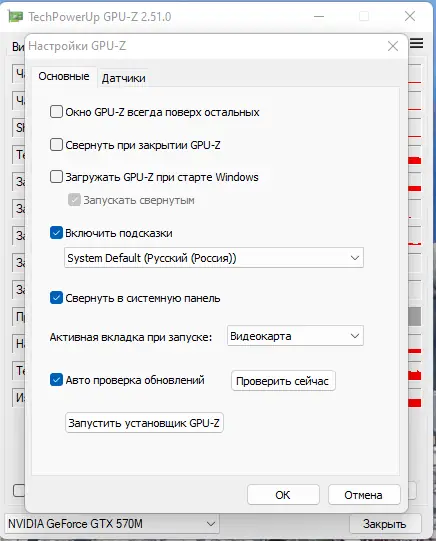Click 'Запустить установщик GPU-Z' button
Image resolution: width=436 pixels, height=541 pixels.
144,423
